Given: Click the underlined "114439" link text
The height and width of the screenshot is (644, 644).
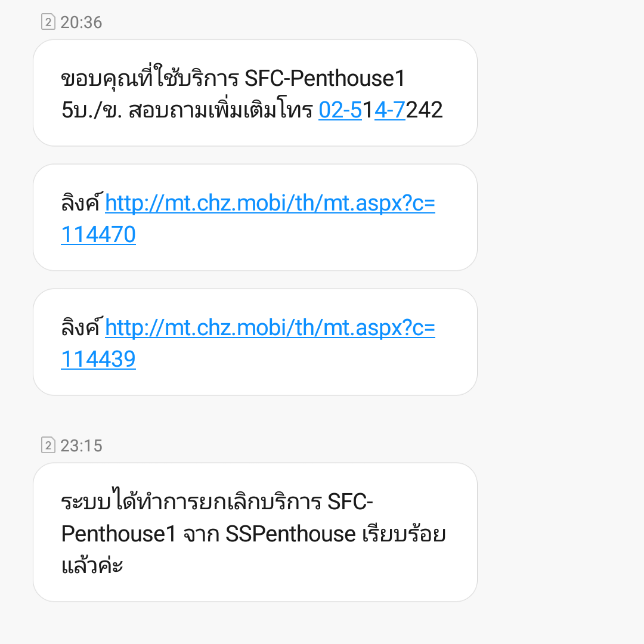Looking at the screenshot, I should coord(98,359).
